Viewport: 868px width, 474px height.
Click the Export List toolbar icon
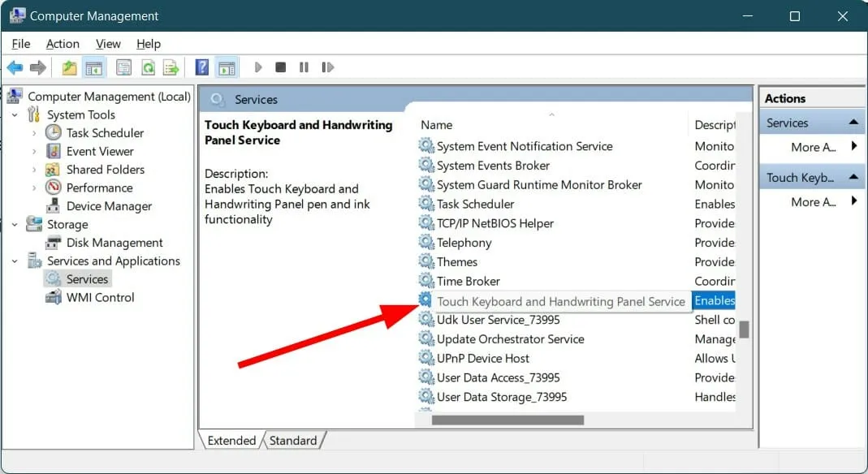171,67
